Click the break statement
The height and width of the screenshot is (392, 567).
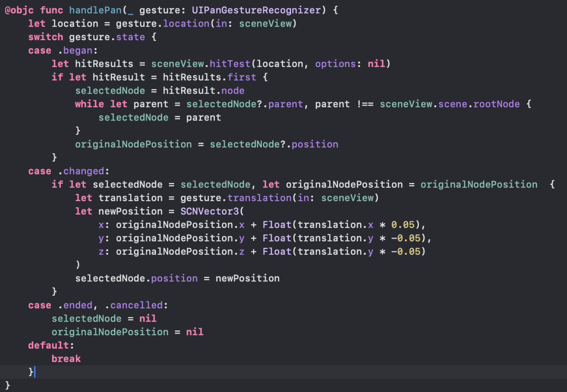(x=66, y=359)
